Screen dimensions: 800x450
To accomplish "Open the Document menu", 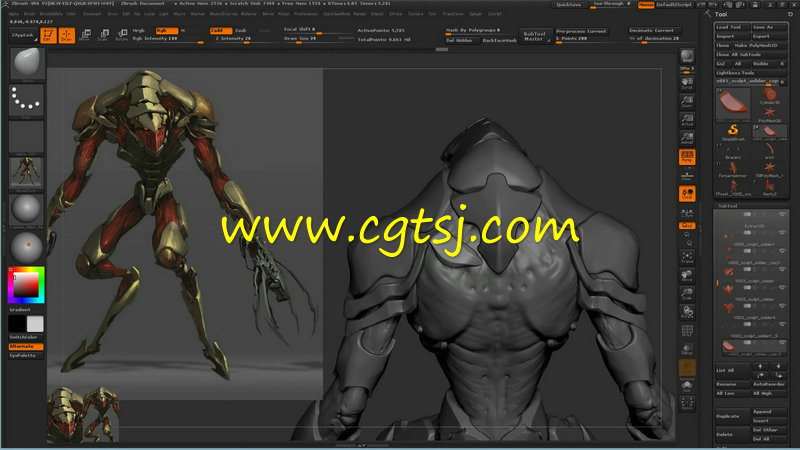I will pos(92,14).
